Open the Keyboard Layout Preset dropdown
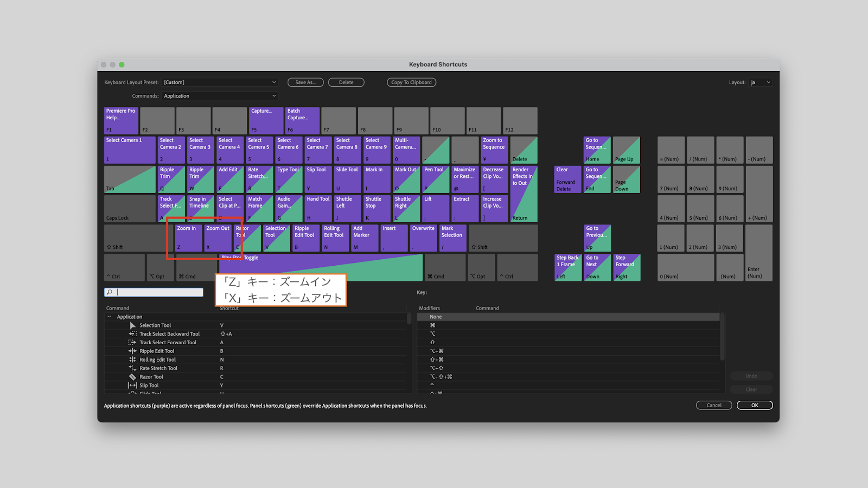 point(220,82)
